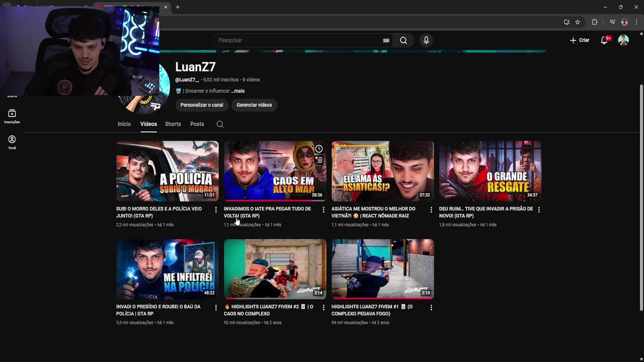Expand channel description with ...mais
Image resolution: width=644 pixels, height=362 pixels.
click(x=237, y=91)
